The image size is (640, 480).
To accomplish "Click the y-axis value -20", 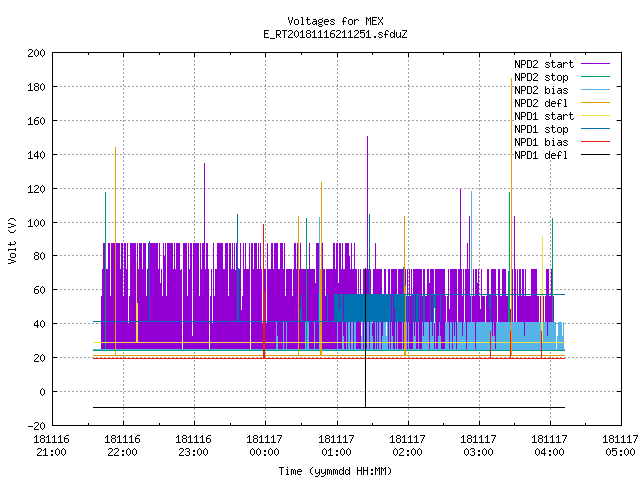I will [x=36, y=426].
